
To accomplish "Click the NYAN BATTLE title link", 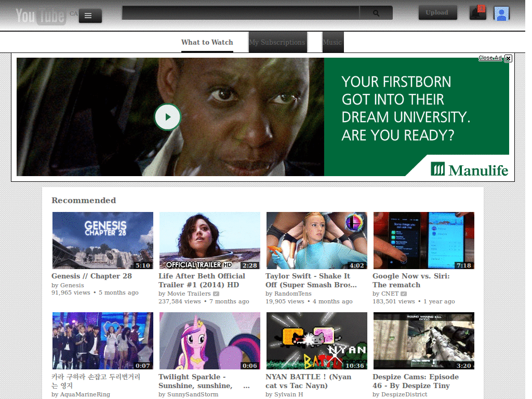I will click(x=309, y=381).
